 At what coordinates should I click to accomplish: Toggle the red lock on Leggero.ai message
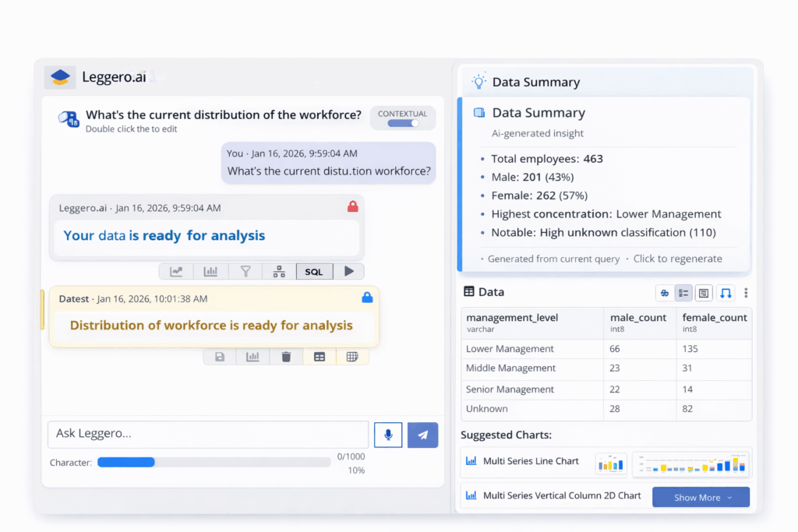[x=353, y=207]
